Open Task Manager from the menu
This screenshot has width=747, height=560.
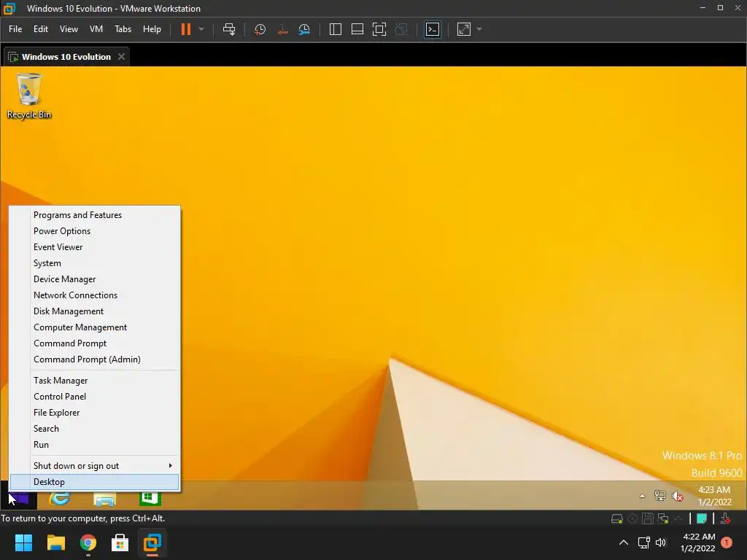(x=94, y=381)
